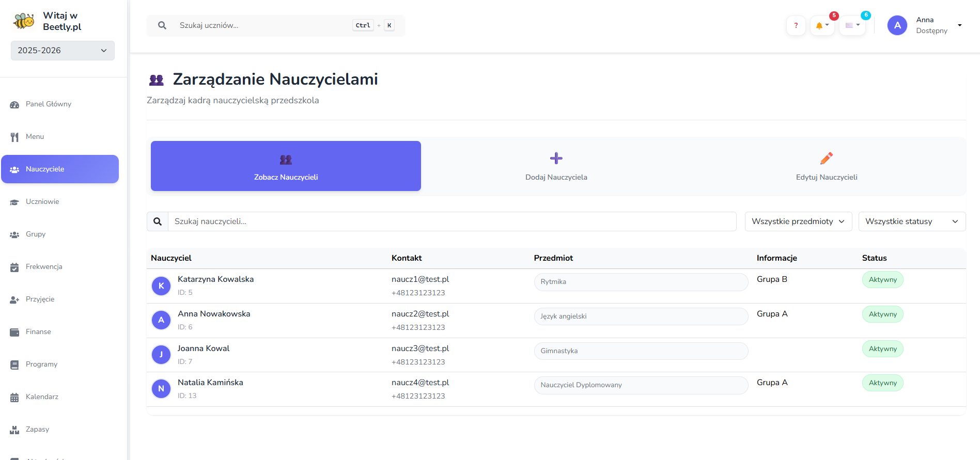Open Finanse in the sidebar
This screenshot has height=460, width=980.
point(60,332)
